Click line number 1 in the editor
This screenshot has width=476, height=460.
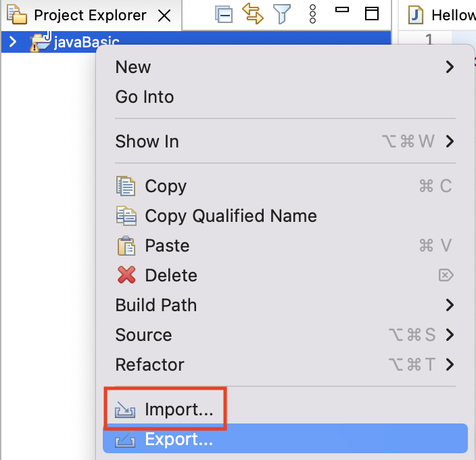tap(429, 39)
